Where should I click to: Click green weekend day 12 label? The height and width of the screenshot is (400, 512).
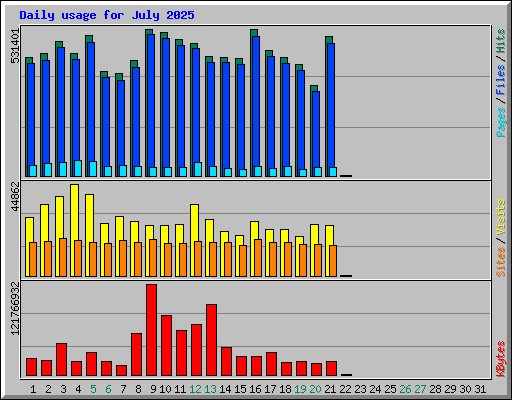coord(195,389)
